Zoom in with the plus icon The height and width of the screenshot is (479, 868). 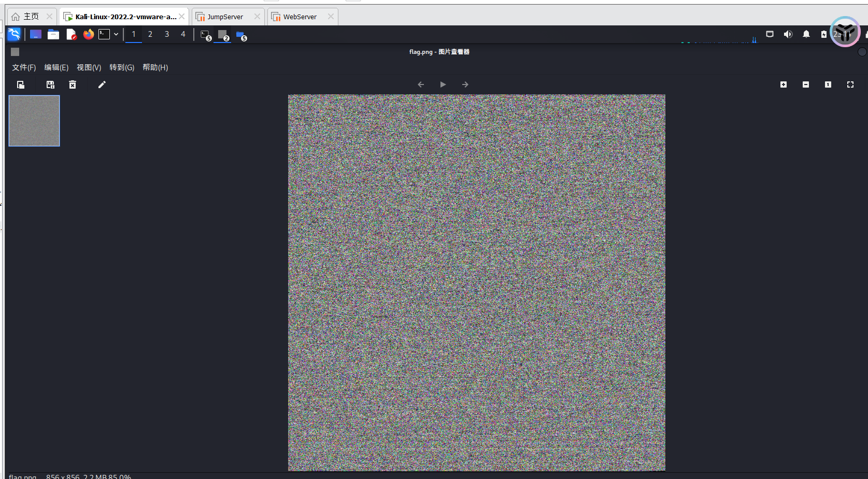pos(784,84)
